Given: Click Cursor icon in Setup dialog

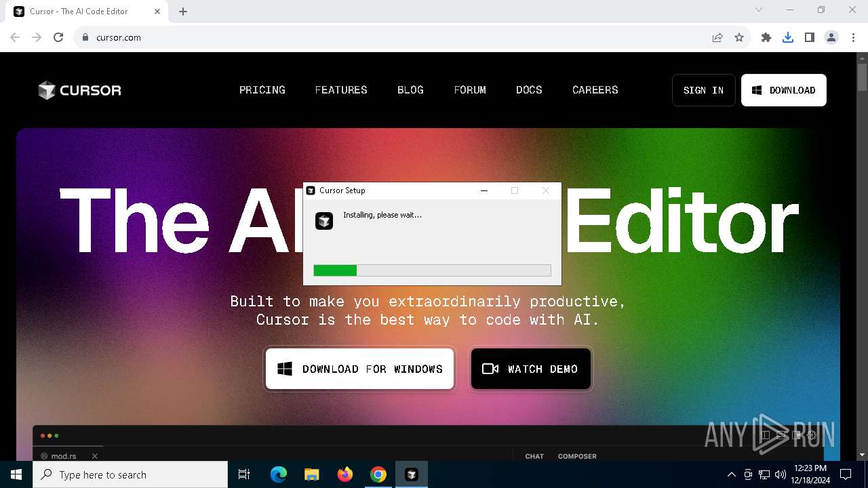Looking at the screenshot, I should pos(324,221).
